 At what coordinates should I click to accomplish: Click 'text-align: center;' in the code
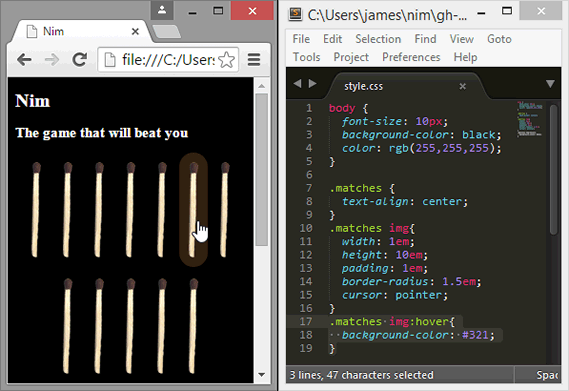click(405, 201)
